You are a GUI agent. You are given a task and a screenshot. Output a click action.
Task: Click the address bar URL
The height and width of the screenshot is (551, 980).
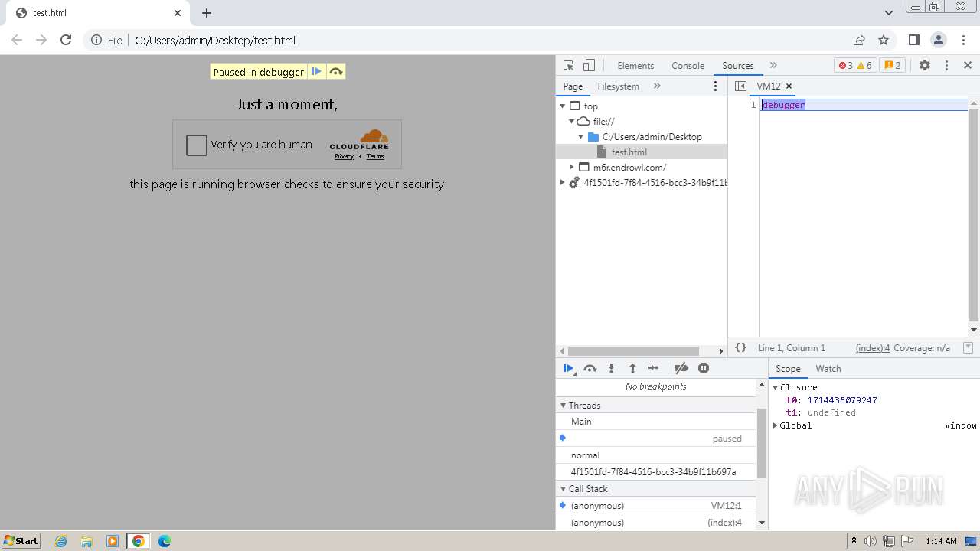[215, 41]
